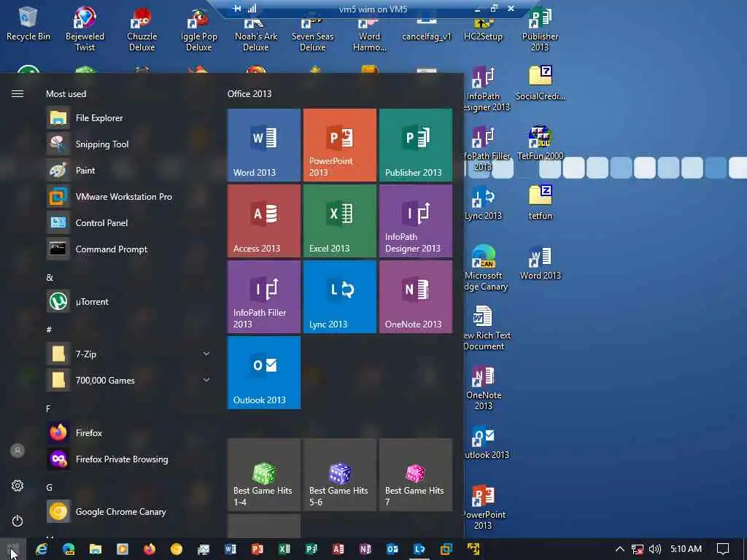Select Publisher 2013 desktop shortcut

[x=541, y=28]
